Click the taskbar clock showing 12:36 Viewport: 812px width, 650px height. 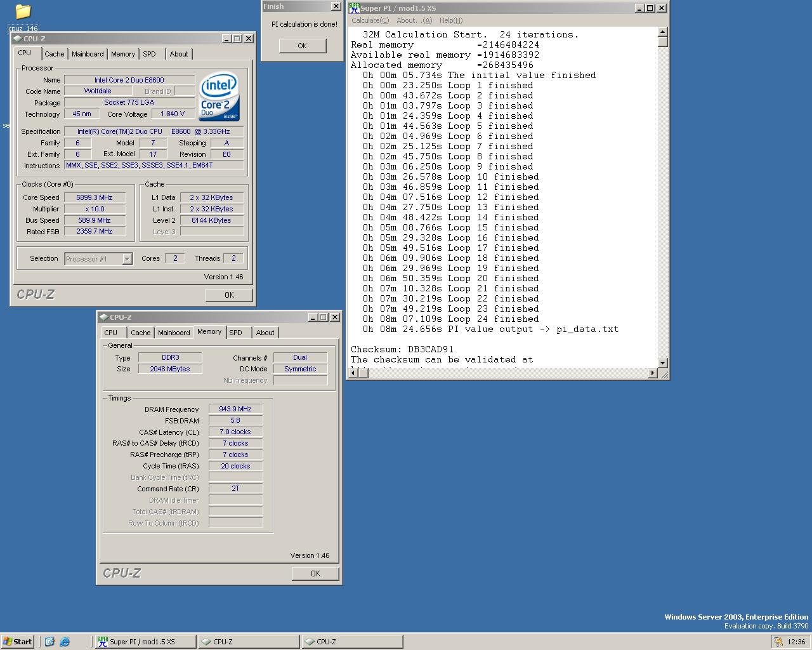[796, 642]
